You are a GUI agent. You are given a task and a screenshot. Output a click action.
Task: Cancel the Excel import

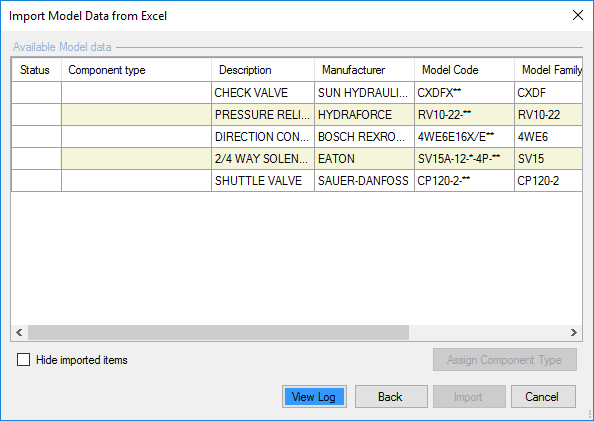pyautogui.click(x=543, y=397)
